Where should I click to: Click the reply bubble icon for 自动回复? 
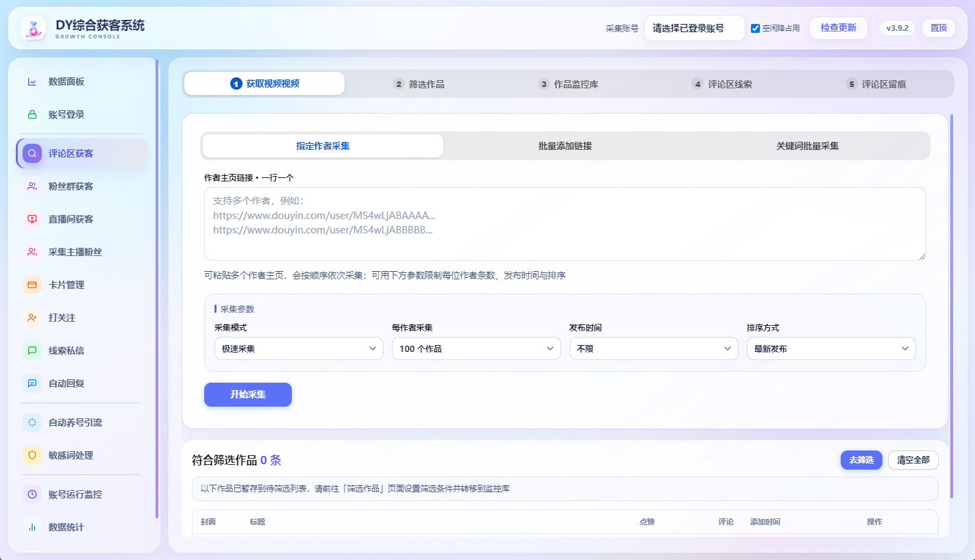click(32, 383)
